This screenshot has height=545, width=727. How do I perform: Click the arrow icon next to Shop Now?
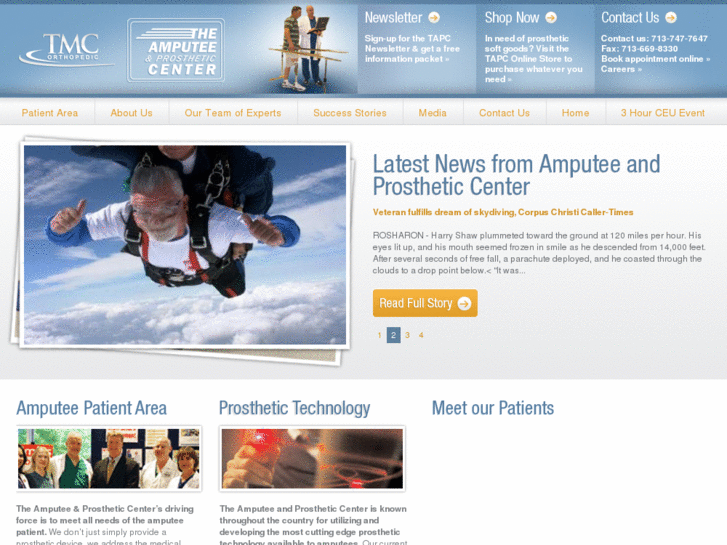(551, 18)
